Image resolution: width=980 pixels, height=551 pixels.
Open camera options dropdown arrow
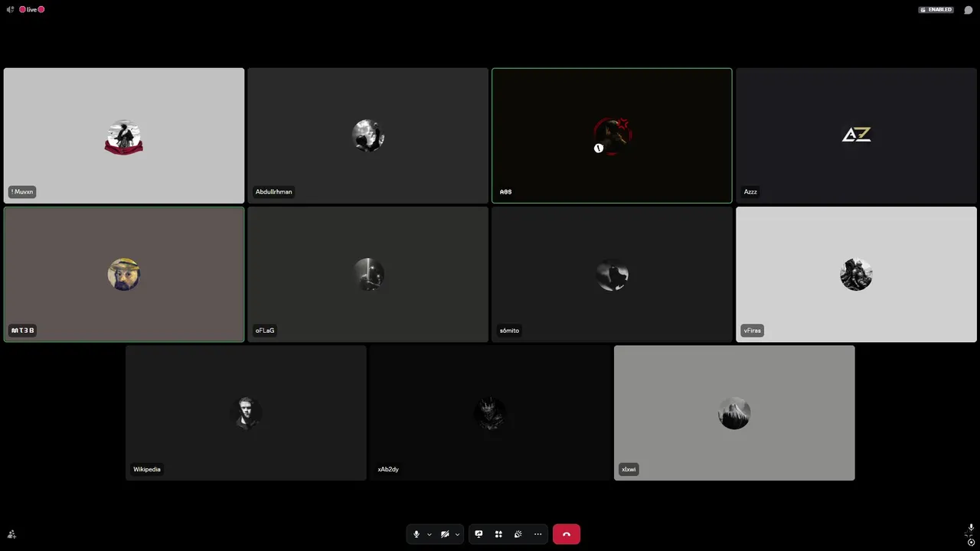click(x=457, y=534)
